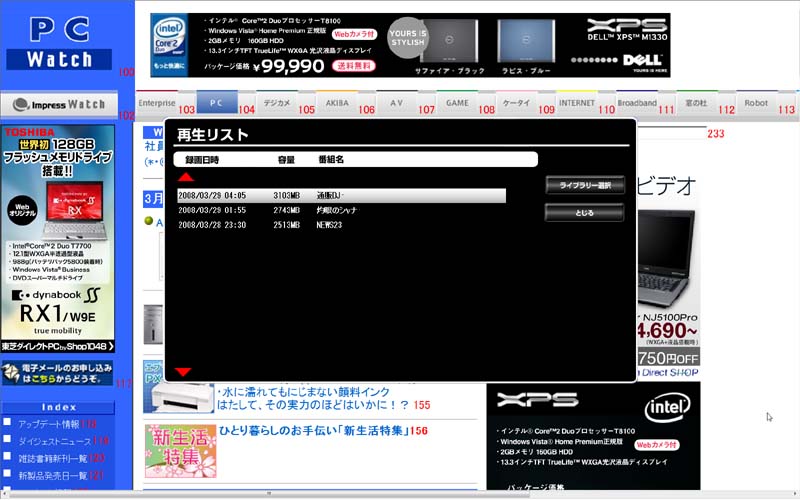Open アップデート情報 index link
The image size is (800, 500).
coord(49,424)
